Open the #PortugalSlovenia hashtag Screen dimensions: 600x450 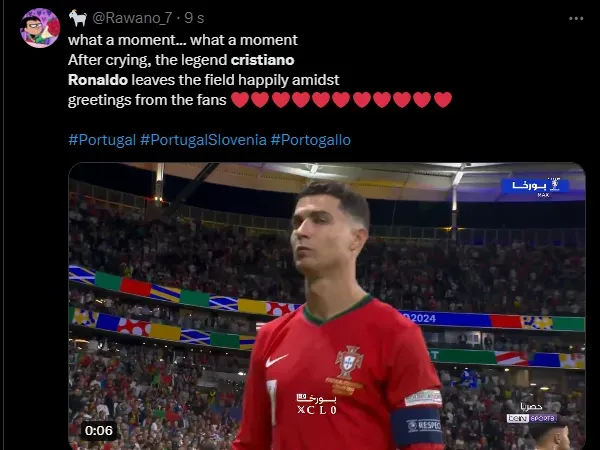pyautogui.click(x=203, y=140)
